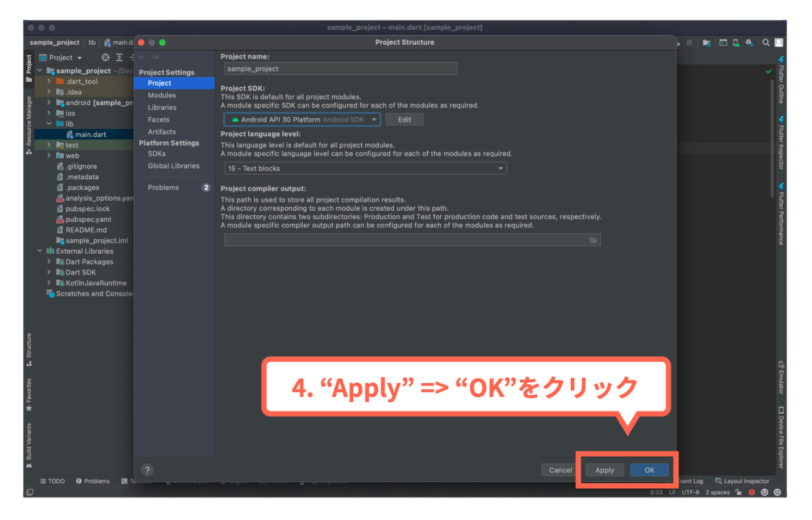Viewport: 812px width, 520px height.
Task: Open the Flutter Inspector side panel
Action: click(781, 143)
